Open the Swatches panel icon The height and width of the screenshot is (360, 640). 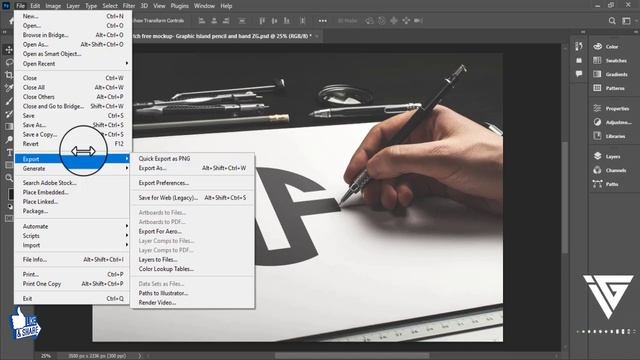(598, 60)
